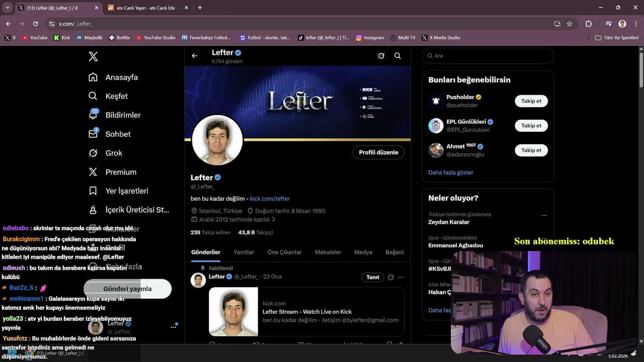Open the Maçkolik bookmark
The width and height of the screenshot is (644, 362).
tap(90, 38)
